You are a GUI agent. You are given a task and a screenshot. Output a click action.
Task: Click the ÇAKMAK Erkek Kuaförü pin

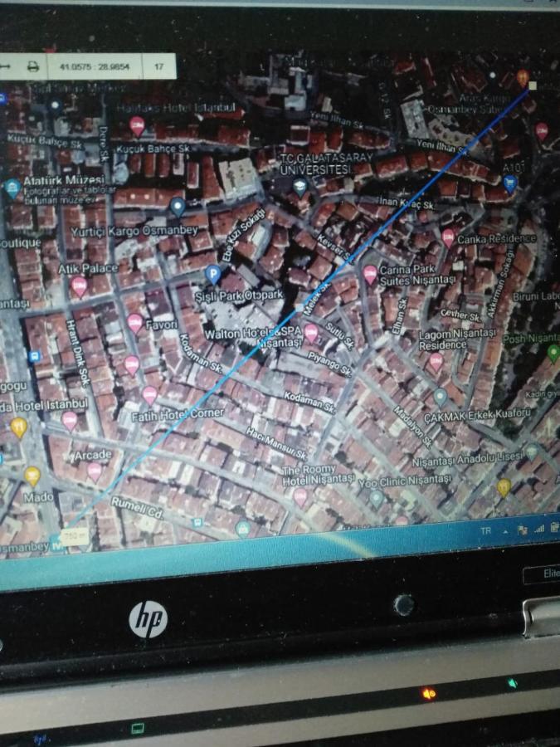coord(440,397)
